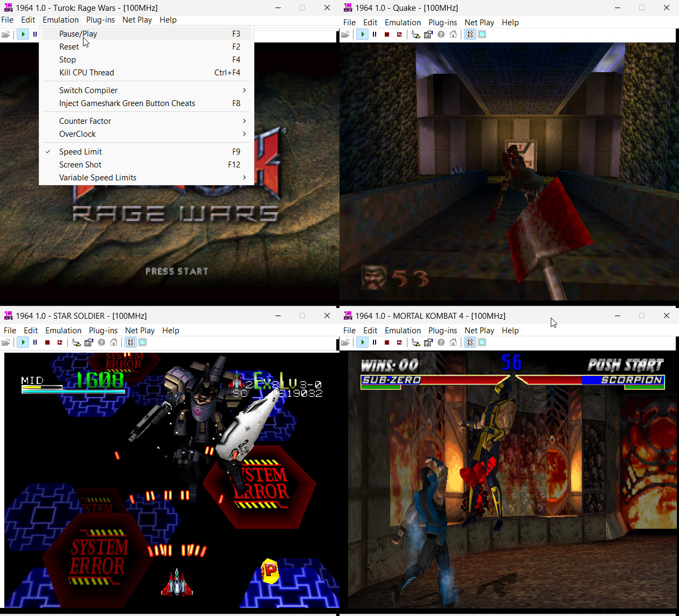Minimize the STAR SOLDIER window
Image resolution: width=679 pixels, height=616 pixels.
278,316
